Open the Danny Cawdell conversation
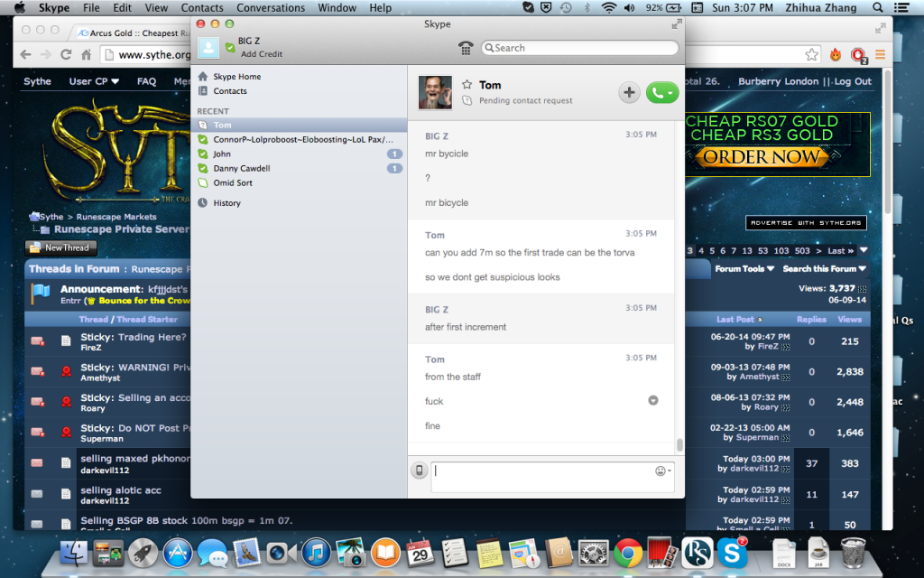The height and width of the screenshot is (578, 924). 299,168
